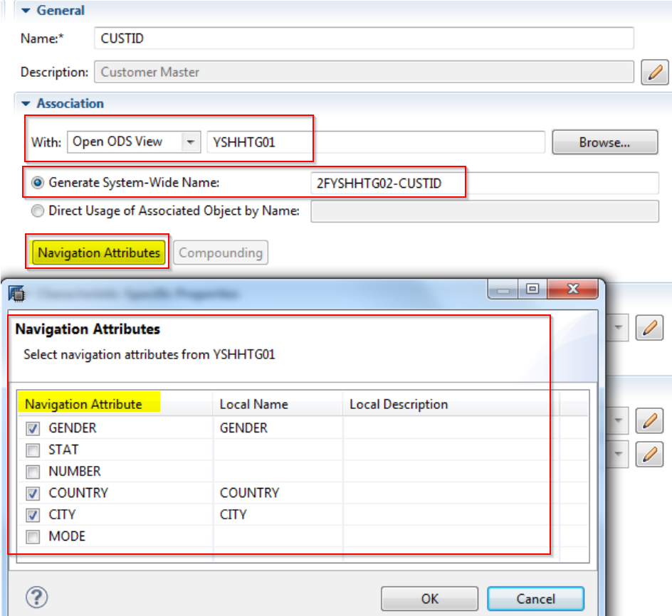Click the Navigation Attribute column header
672x616 pixels.
(115, 405)
